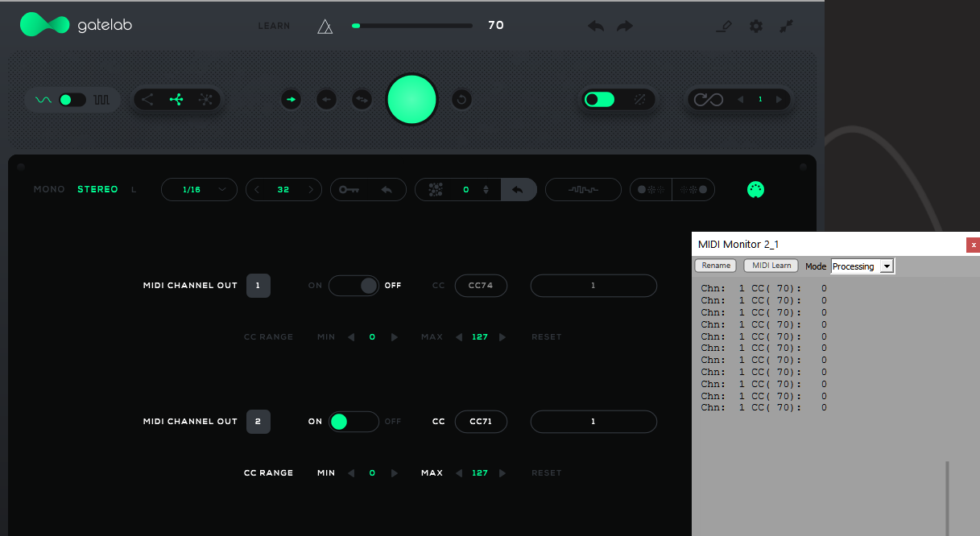Viewport: 980px width, 536px height.
Task: Toggle the CC71 row on/off switch
Action: (x=354, y=422)
